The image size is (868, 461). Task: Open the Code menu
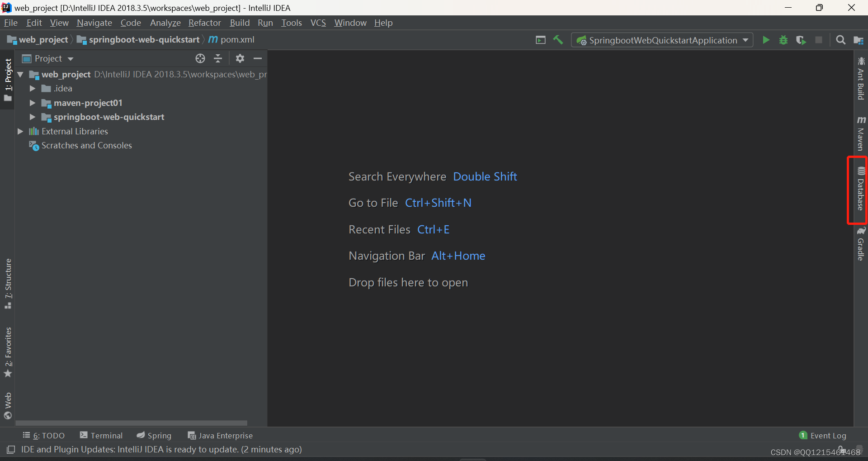131,23
